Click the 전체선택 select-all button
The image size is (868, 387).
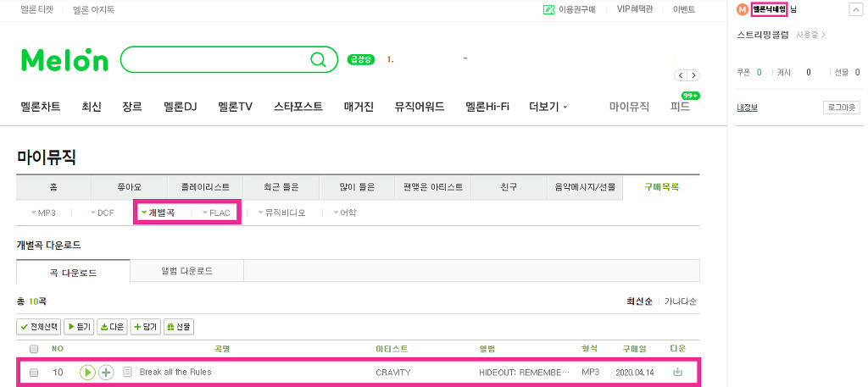click(38, 326)
